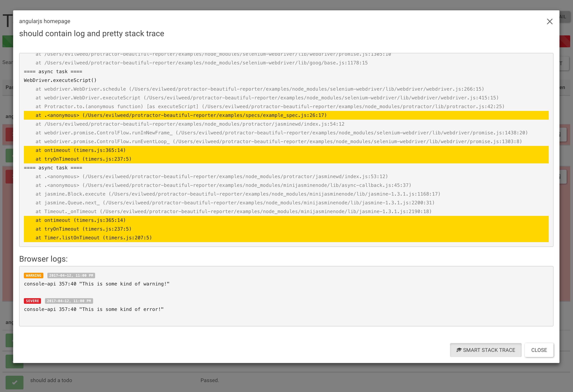Click the jasmine.Block.execute stack trace line
573x392 pixels.
(x=238, y=194)
